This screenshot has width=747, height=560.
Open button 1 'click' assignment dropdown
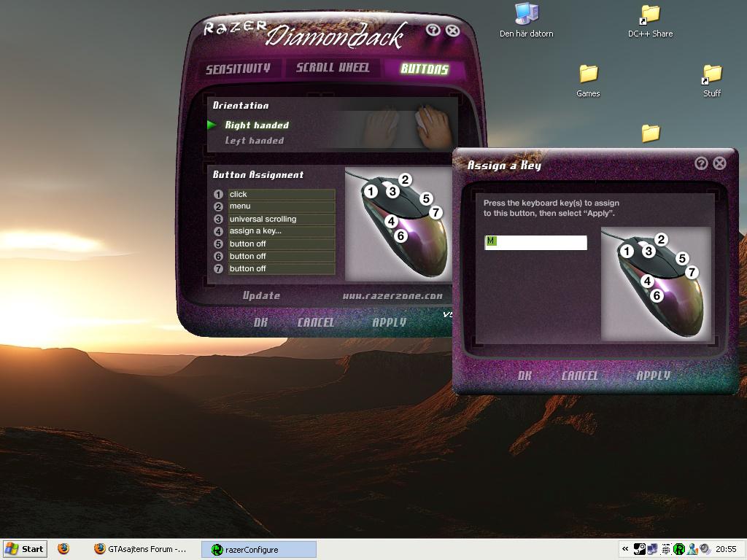[281, 194]
